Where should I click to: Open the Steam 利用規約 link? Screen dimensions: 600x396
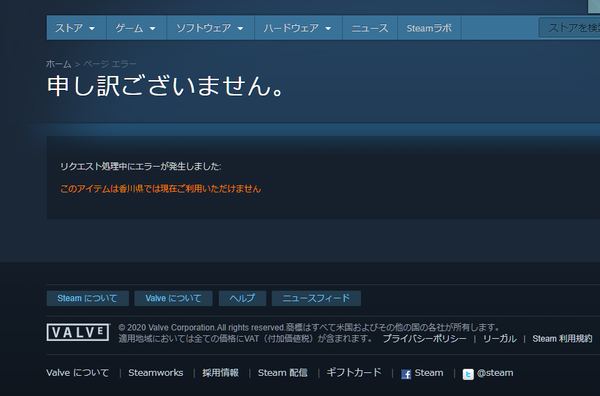tap(562, 339)
